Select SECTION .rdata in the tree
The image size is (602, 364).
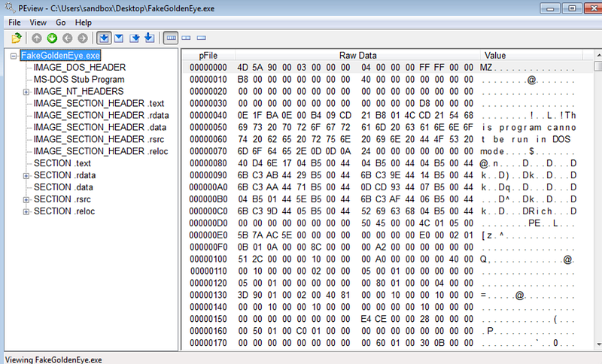[65, 175]
